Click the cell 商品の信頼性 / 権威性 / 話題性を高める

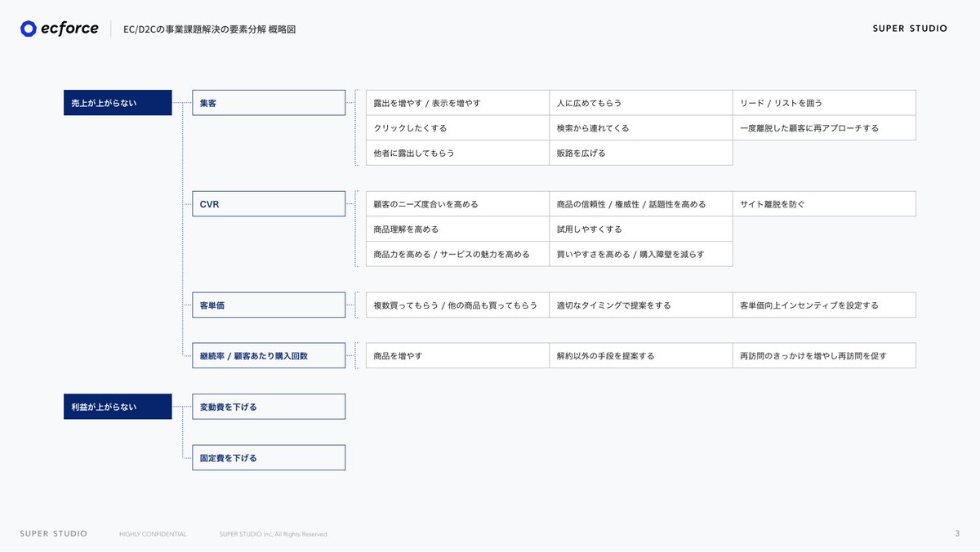pyautogui.click(x=641, y=204)
